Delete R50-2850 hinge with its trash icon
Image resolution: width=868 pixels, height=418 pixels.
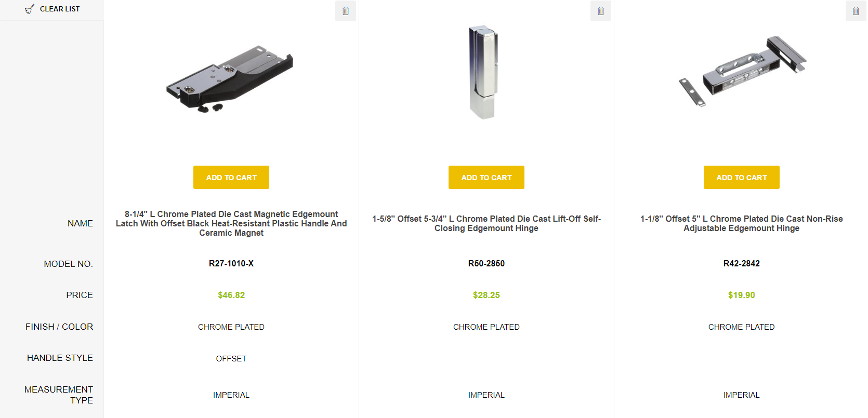pos(601,11)
